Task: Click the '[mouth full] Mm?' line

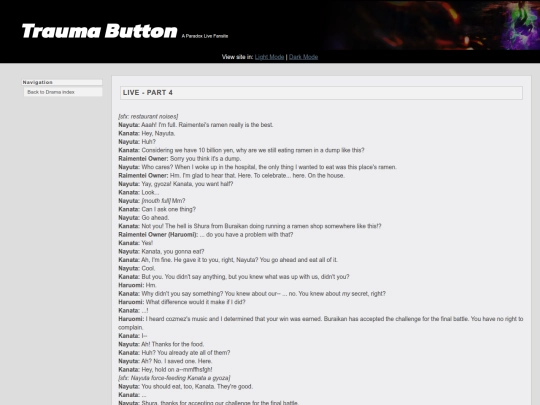Action: (152, 201)
